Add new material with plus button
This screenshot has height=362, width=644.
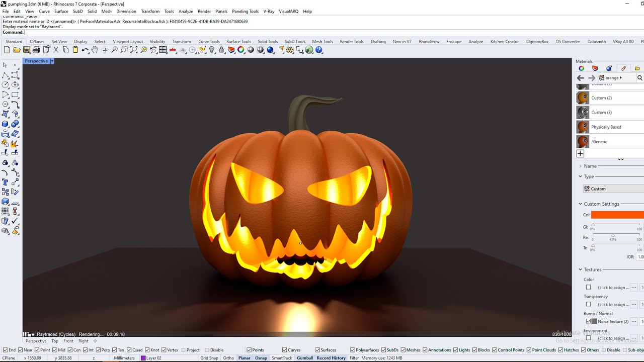(580, 153)
